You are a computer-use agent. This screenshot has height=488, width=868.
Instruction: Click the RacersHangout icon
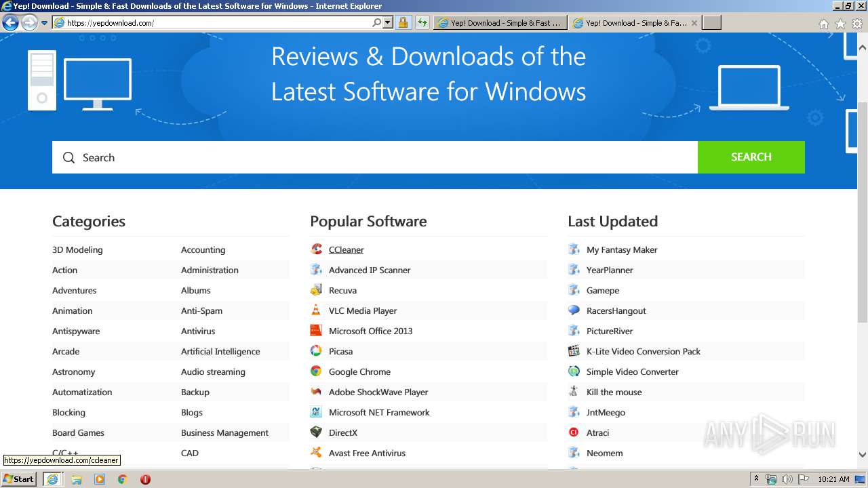point(574,310)
